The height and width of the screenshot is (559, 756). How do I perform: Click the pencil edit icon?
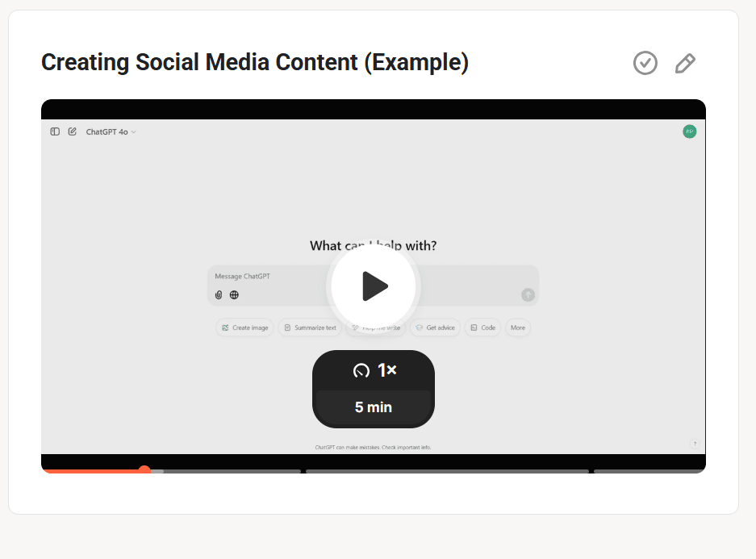(x=685, y=63)
